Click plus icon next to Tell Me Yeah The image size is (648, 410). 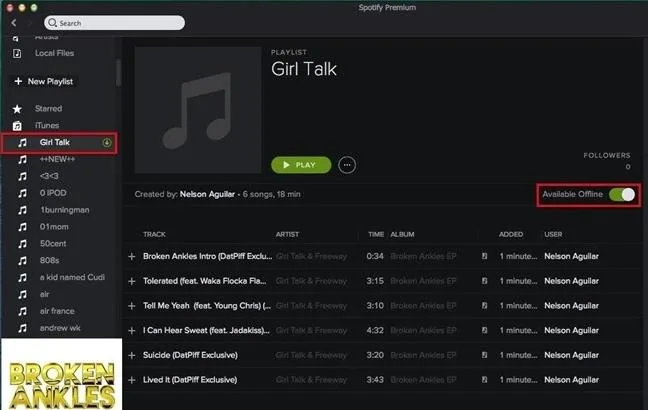132,306
